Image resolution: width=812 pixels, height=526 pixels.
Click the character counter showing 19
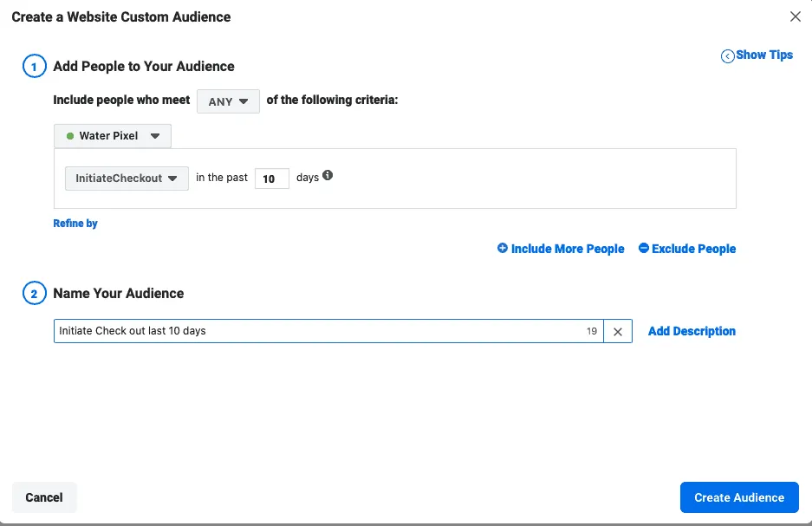[592, 331]
